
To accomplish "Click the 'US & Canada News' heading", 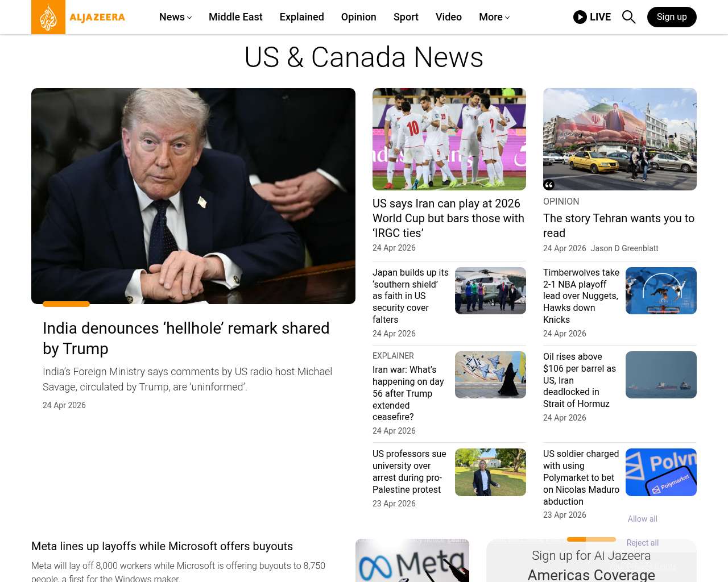I will coord(364,57).
